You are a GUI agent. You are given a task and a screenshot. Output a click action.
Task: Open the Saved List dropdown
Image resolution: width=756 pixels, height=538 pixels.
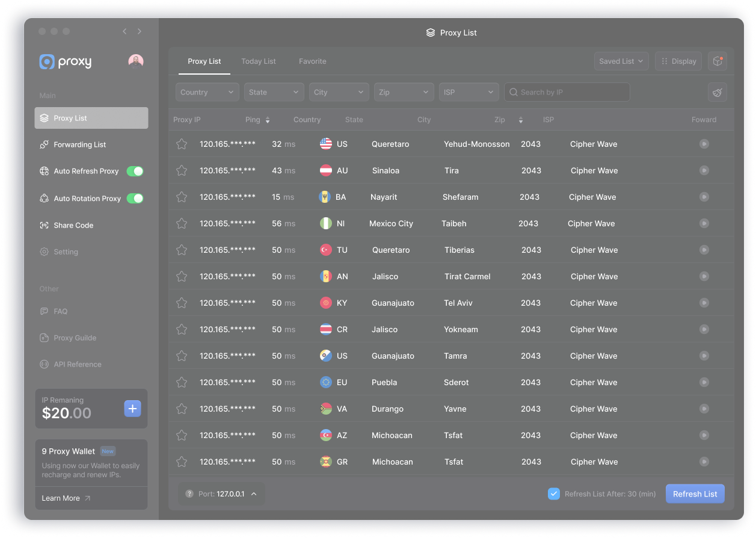point(621,61)
